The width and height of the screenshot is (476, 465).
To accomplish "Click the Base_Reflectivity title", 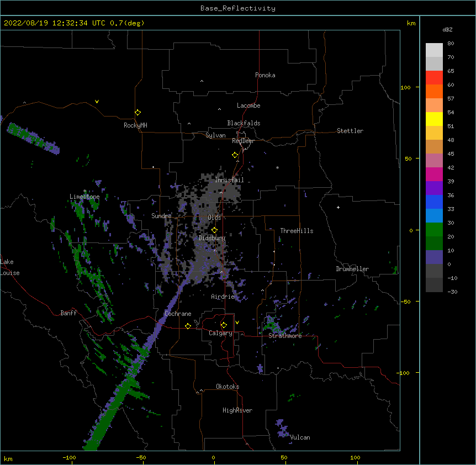I will (238, 8).
